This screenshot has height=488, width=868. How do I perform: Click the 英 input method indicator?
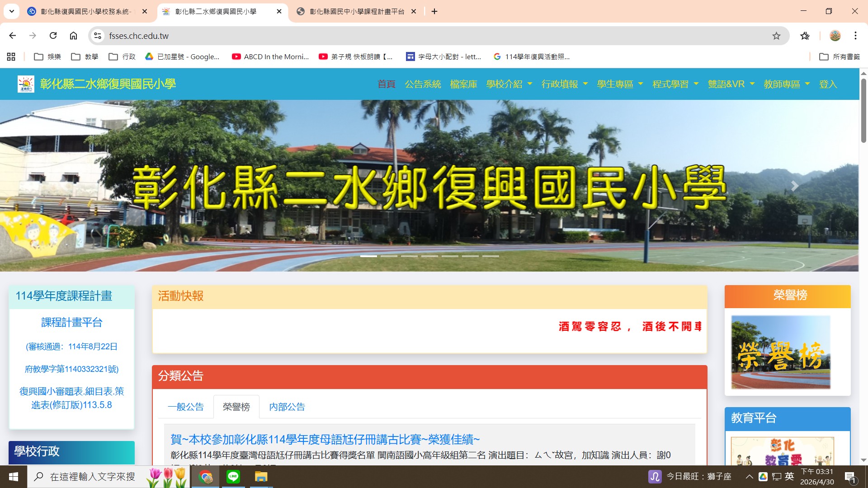789,476
